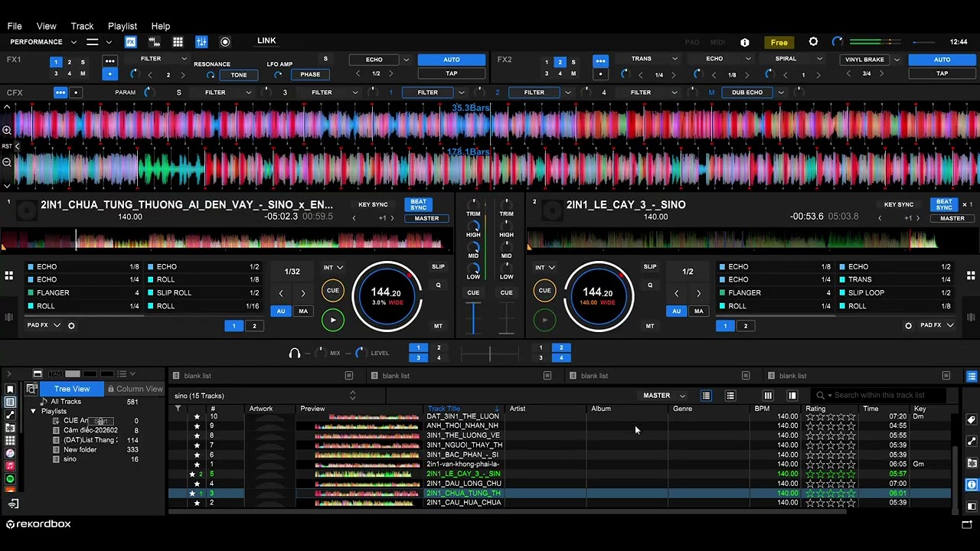Viewport: 980px width, 551px height.
Task: Zoom in the waveform with magnifier plus
Action: tap(7, 130)
